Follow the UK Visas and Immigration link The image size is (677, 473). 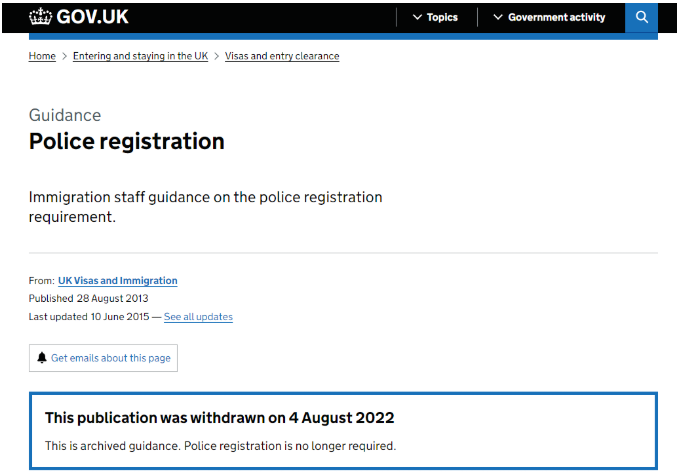click(117, 281)
